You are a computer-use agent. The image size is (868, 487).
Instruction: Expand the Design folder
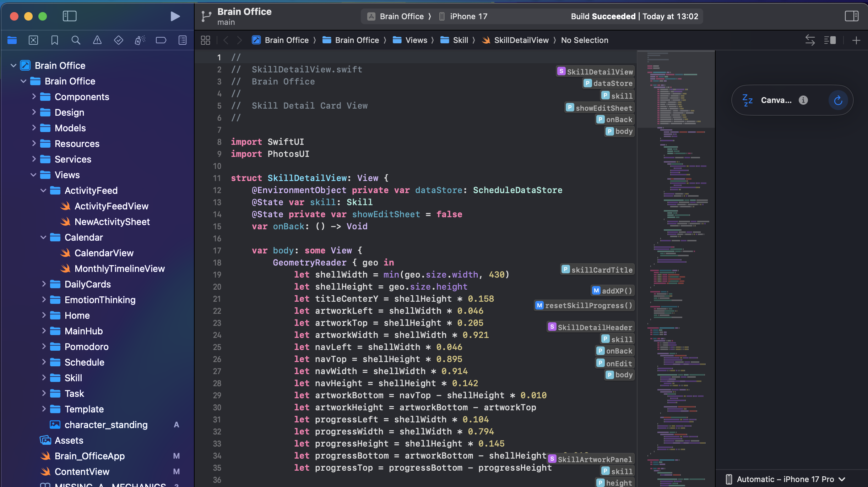[x=34, y=112]
